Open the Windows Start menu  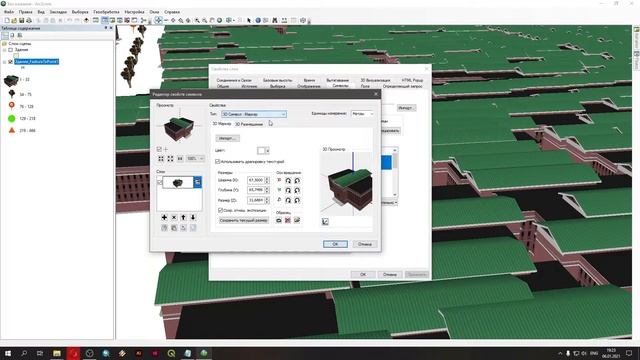(x=7, y=353)
